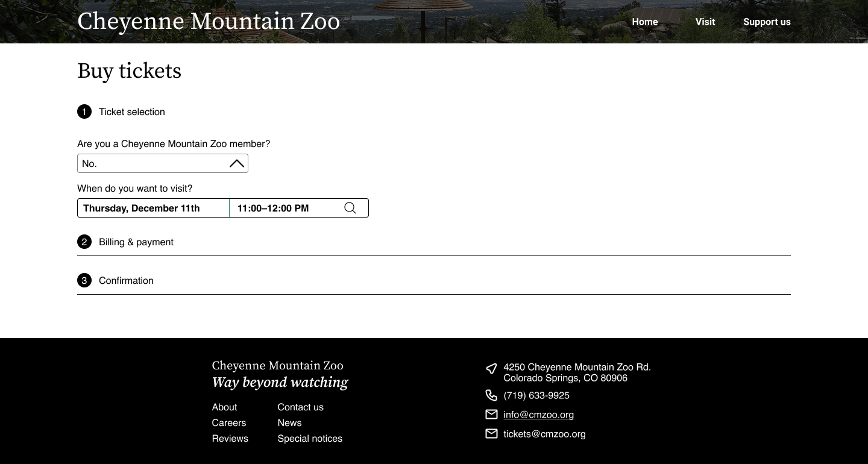This screenshot has height=464, width=868.
Task: Click the info@cmzoo.org email link
Action: tap(538, 415)
